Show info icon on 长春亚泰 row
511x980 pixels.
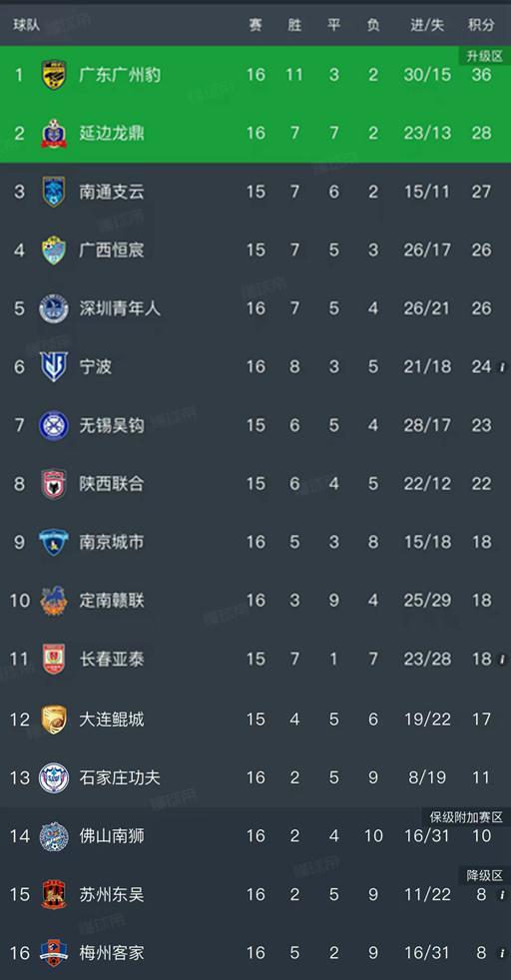click(502, 660)
